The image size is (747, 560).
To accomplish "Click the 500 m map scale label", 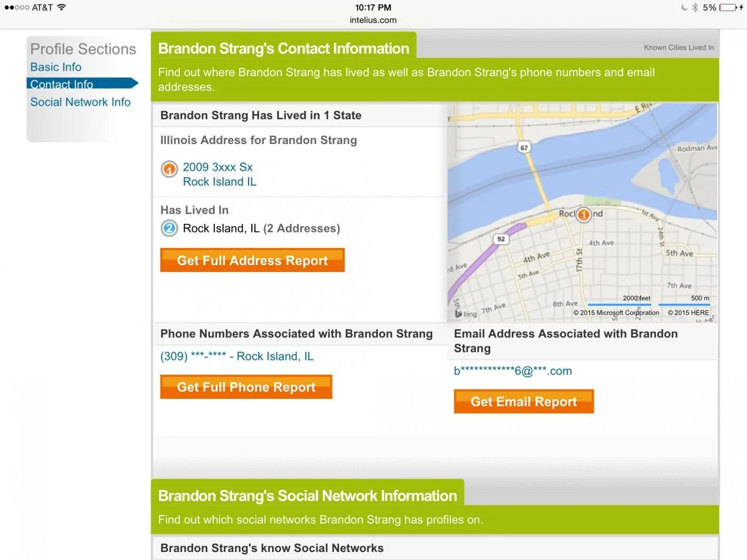I will [700, 298].
